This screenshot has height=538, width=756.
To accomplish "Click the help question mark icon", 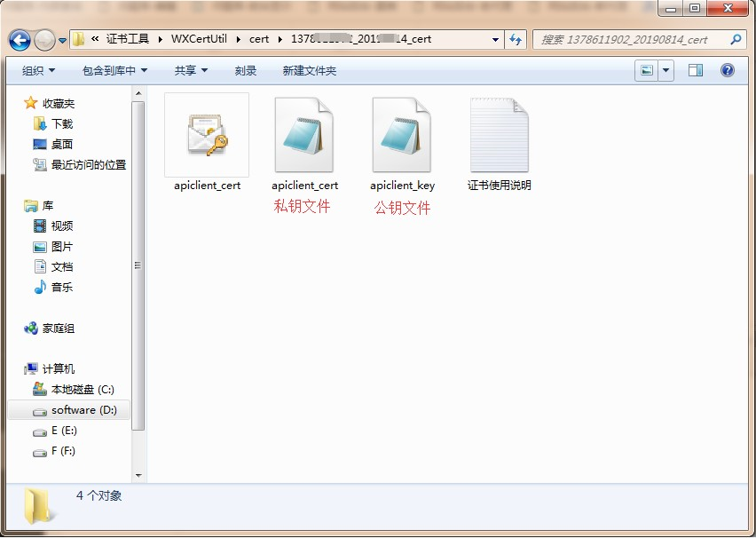I will tap(728, 70).
